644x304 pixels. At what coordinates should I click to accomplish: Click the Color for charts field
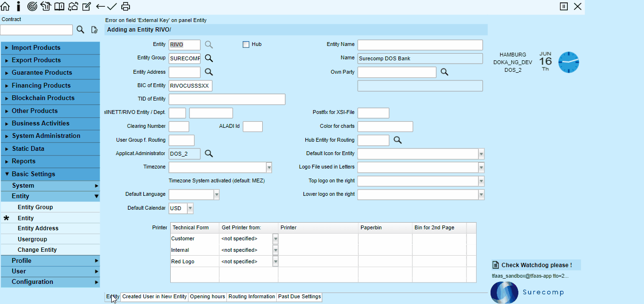385,126
